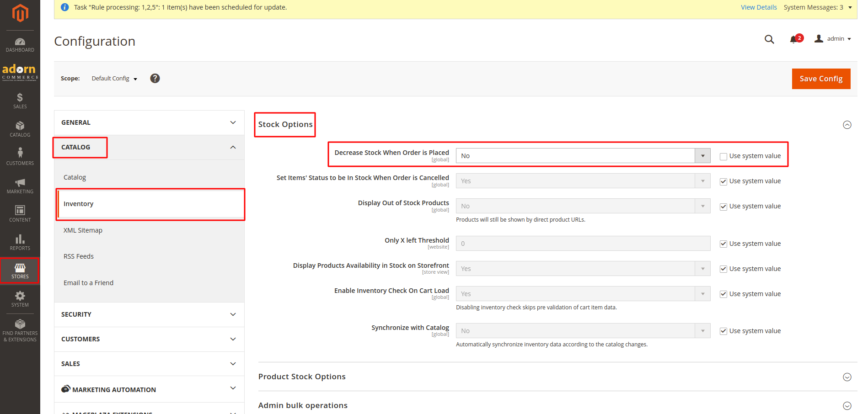Screen dimensions: 868x414
Task: Expand the Sales configuration section
Action: [149, 364]
